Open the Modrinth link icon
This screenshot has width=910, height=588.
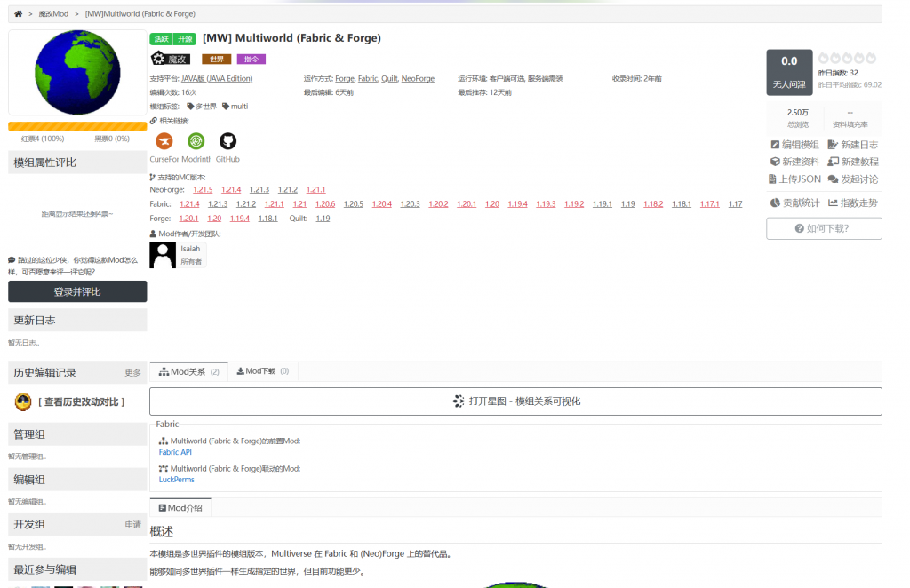pos(196,141)
